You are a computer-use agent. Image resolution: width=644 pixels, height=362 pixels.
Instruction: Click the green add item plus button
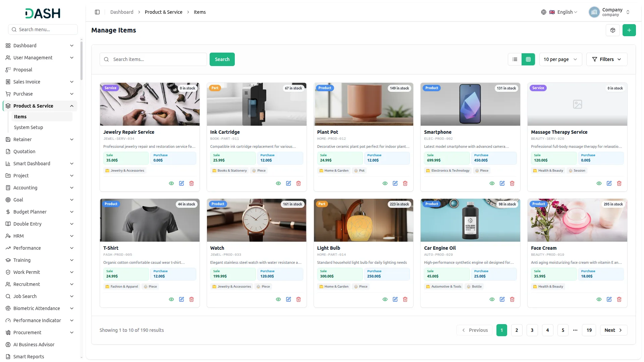tap(629, 30)
